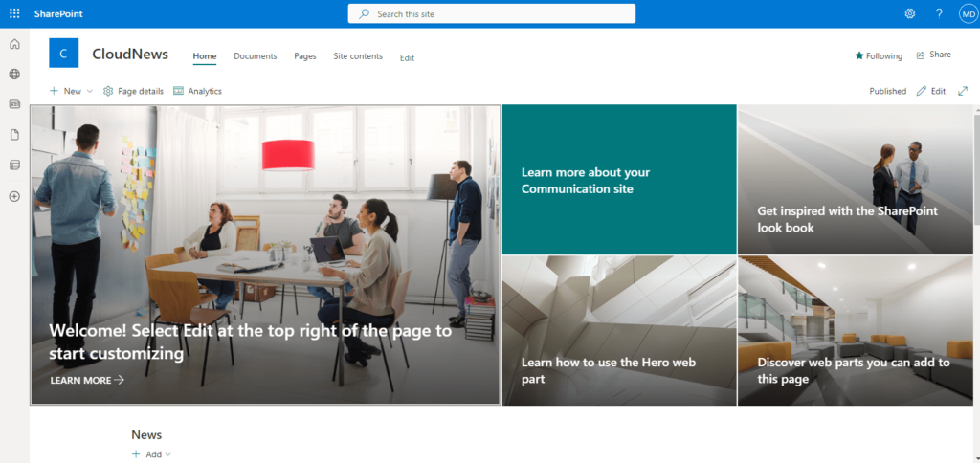Open the Welcome hero tile with meeting photo
980x463 pixels.
[266, 254]
